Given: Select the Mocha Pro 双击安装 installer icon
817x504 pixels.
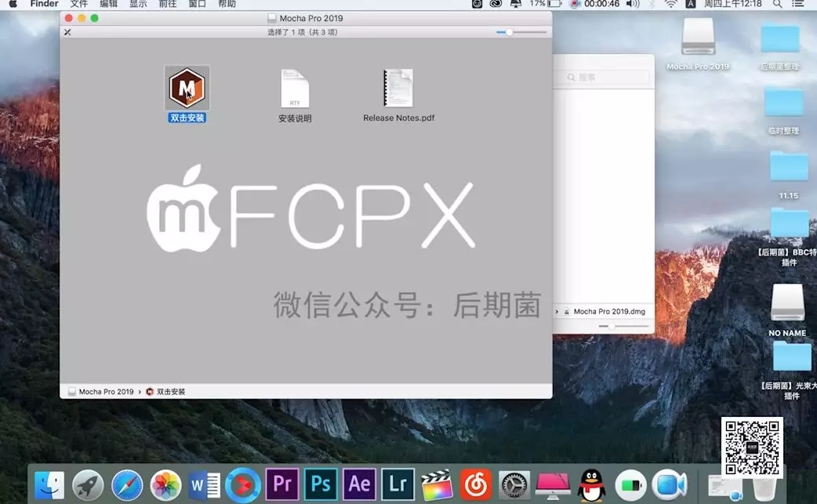Looking at the screenshot, I should 187,87.
